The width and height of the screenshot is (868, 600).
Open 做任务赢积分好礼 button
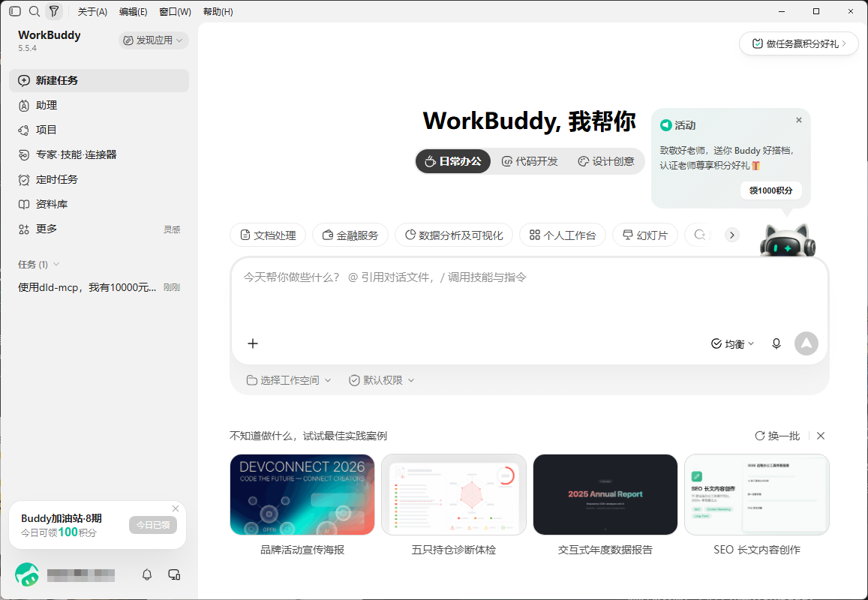pos(799,43)
